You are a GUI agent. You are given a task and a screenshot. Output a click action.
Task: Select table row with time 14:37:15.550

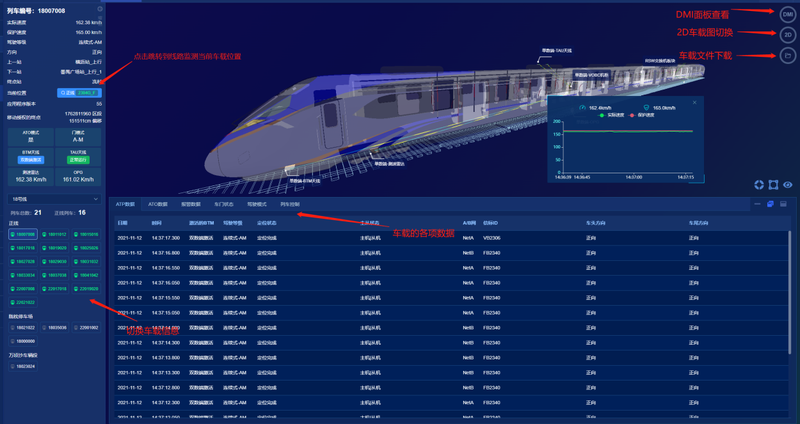tap(452, 297)
